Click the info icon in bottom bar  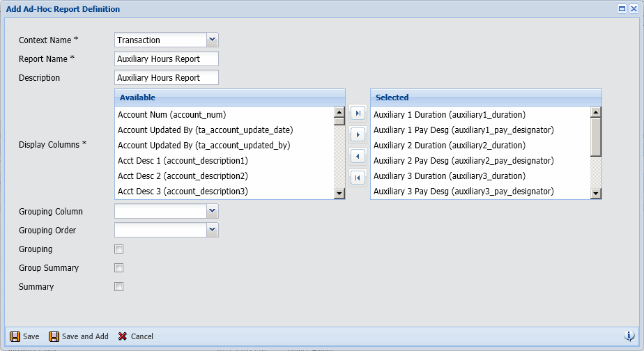pyautogui.click(x=629, y=336)
